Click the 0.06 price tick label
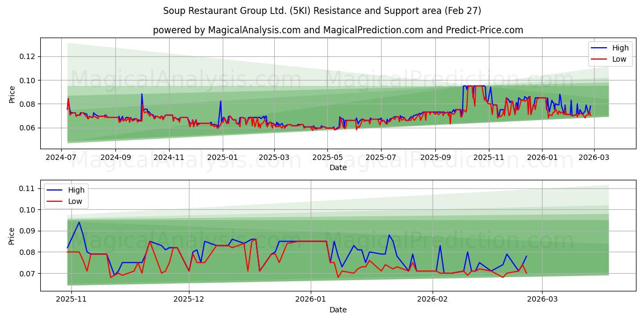 click(x=28, y=128)
